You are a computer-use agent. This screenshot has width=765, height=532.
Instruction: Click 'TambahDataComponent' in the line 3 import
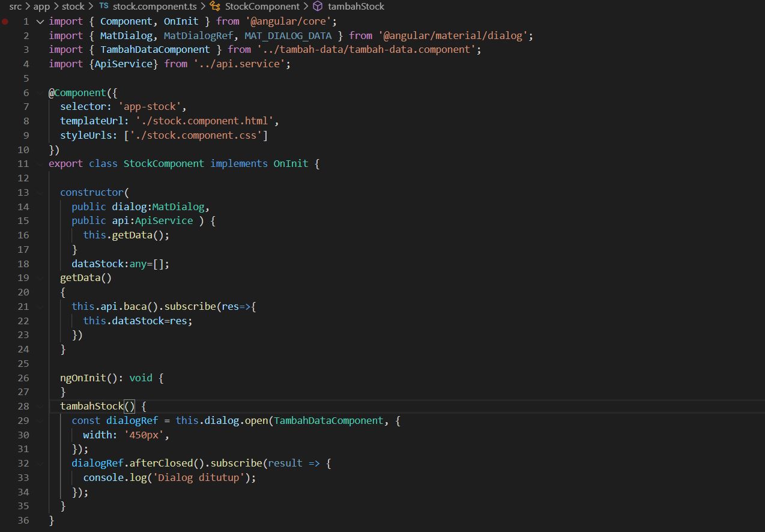tap(155, 49)
